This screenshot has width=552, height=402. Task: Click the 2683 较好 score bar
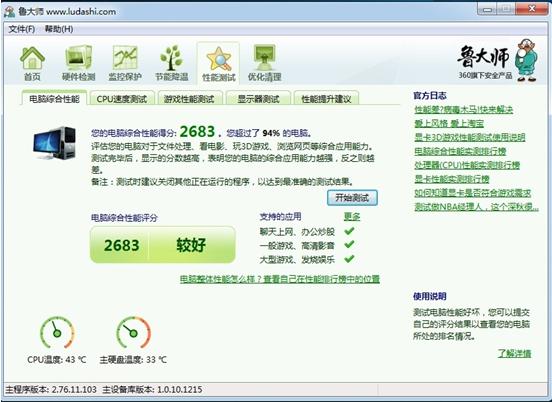[163, 245]
